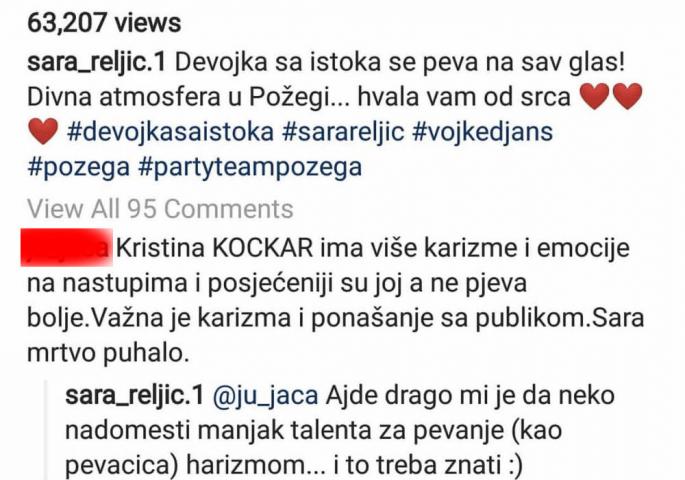
Task: Click the Kristina KOCKAR comment text
Action: (x=336, y=300)
